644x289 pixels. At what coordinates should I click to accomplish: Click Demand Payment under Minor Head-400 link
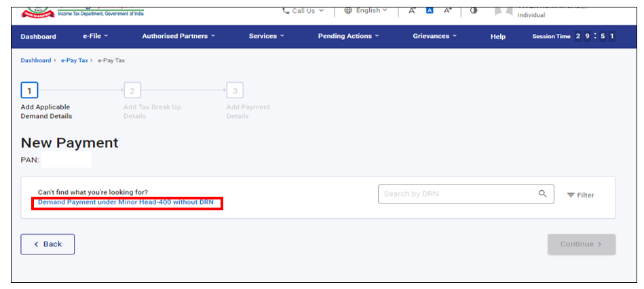[126, 203]
